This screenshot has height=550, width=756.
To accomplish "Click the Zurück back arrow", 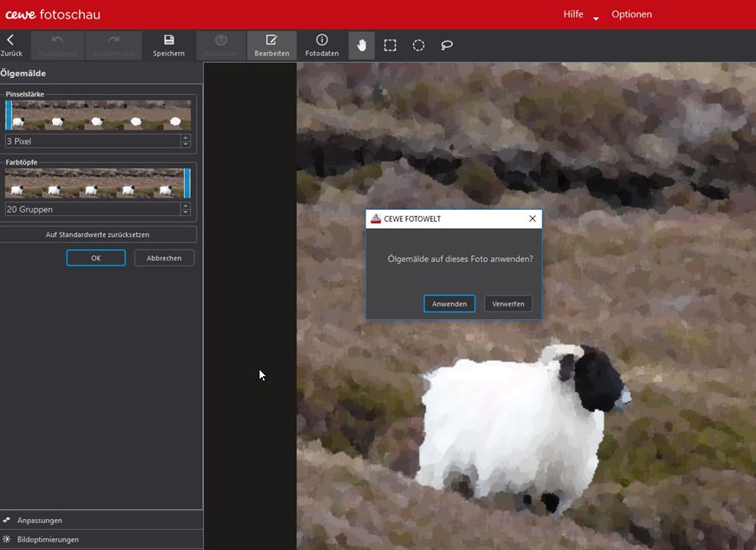I will [x=11, y=45].
